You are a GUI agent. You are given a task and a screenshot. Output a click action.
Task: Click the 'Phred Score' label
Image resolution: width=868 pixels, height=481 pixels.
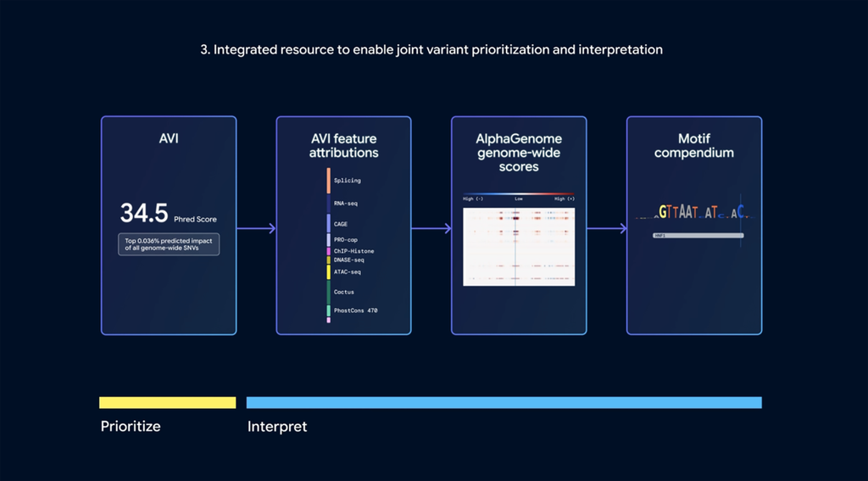coord(196,220)
